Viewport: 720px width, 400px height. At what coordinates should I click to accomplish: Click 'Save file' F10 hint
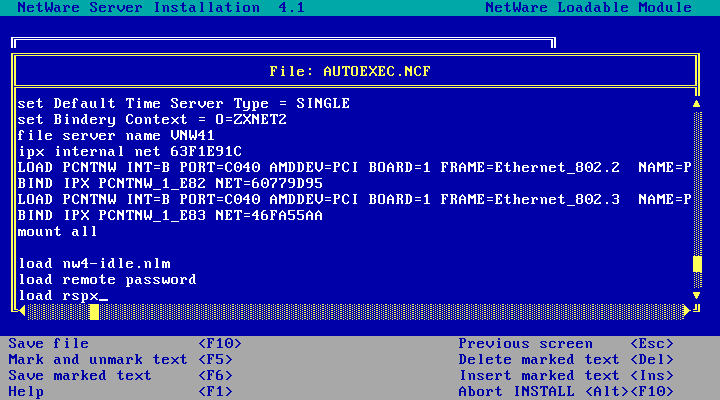125,344
